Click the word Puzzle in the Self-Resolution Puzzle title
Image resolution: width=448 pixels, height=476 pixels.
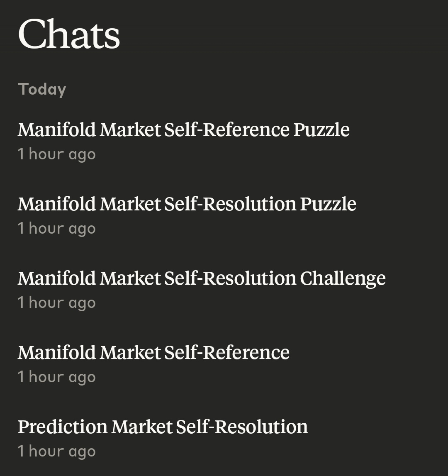[x=328, y=204]
